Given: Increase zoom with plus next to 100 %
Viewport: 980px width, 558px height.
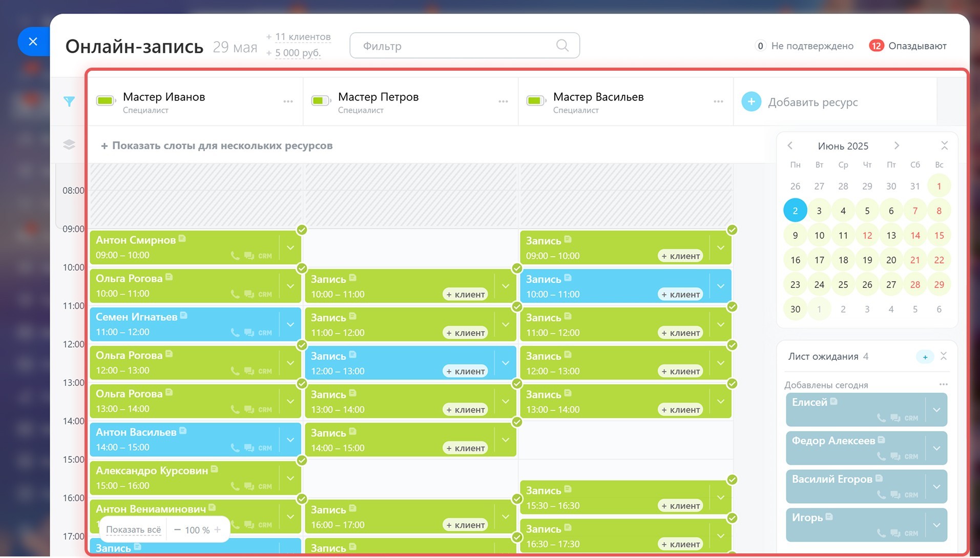Looking at the screenshot, I should click(218, 530).
